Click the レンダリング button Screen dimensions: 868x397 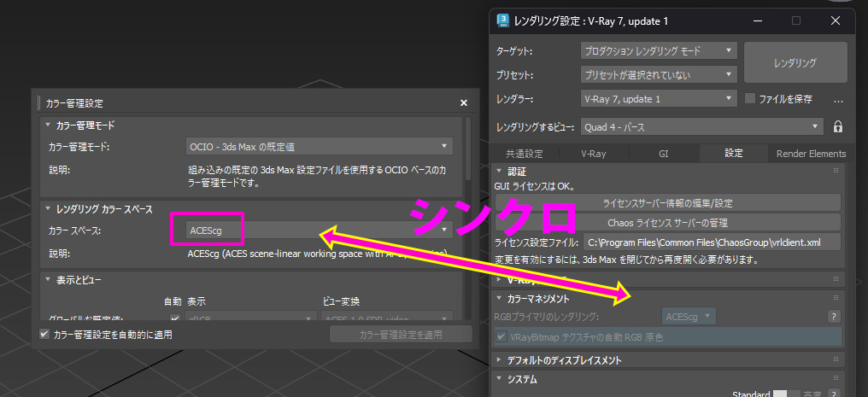tap(795, 62)
